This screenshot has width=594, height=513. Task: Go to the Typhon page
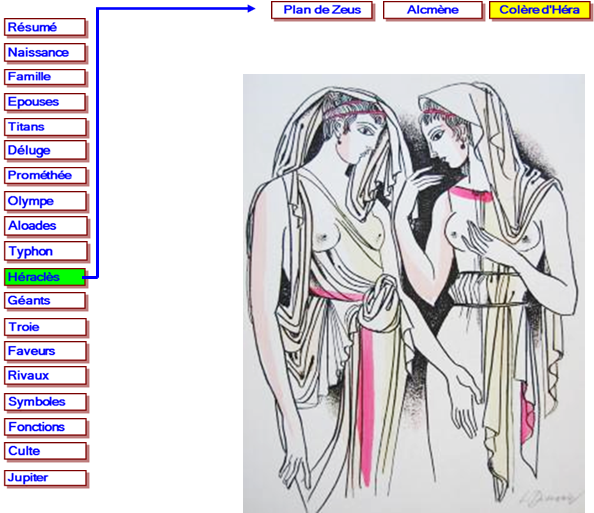coord(45,251)
